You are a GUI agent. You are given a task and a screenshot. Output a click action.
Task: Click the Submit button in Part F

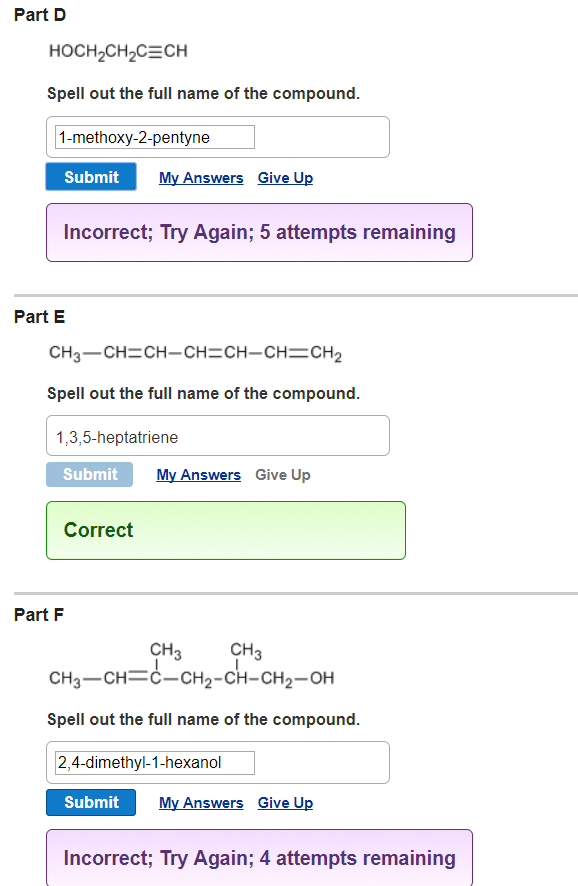90,802
